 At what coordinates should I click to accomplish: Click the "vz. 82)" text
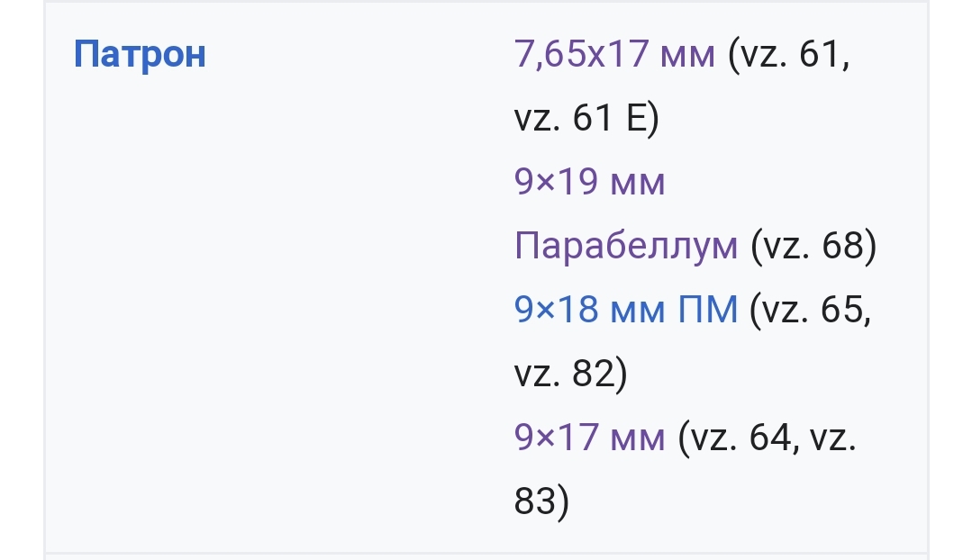(571, 374)
